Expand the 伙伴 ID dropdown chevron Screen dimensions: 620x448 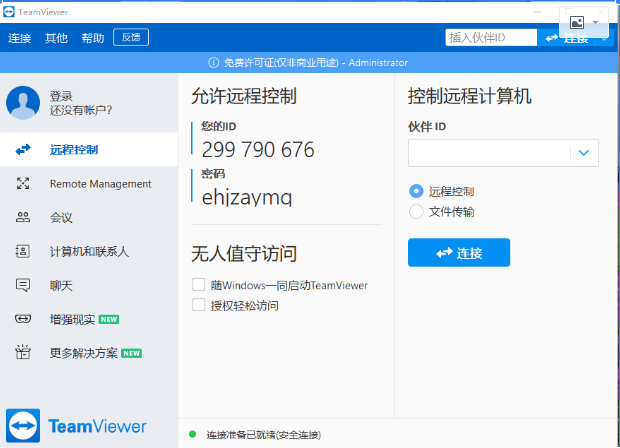pos(584,153)
